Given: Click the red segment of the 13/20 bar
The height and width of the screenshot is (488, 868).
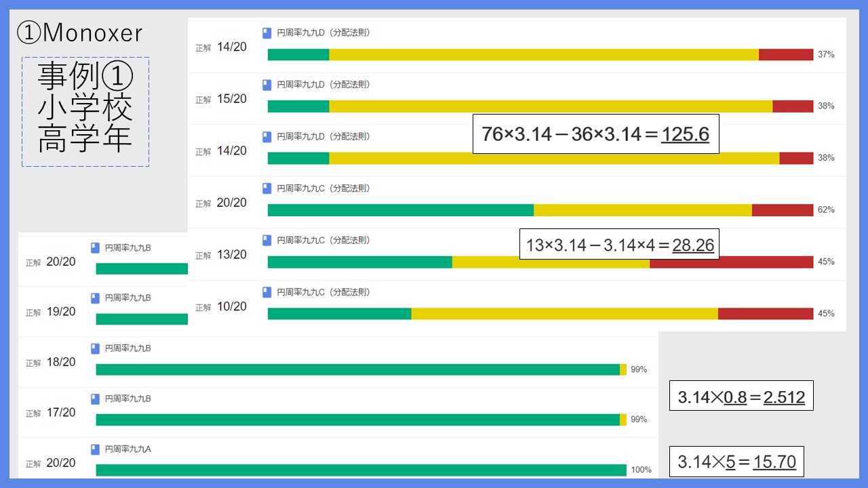Looking at the screenshot, I should pyautogui.click(x=732, y=262).
